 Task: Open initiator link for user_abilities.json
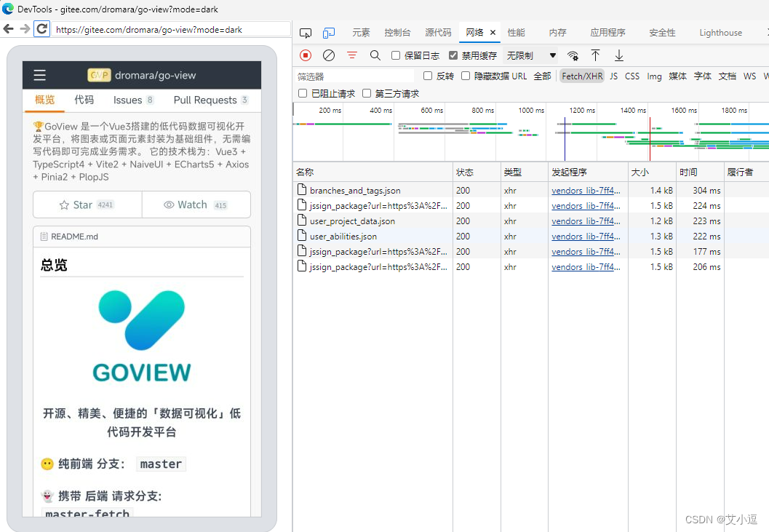pos(586,236)
